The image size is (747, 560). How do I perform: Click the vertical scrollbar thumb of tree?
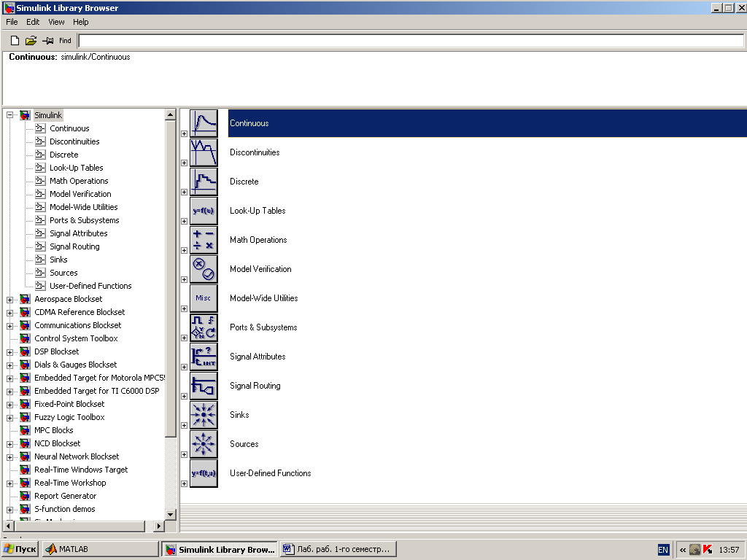(x=171, y=279)
